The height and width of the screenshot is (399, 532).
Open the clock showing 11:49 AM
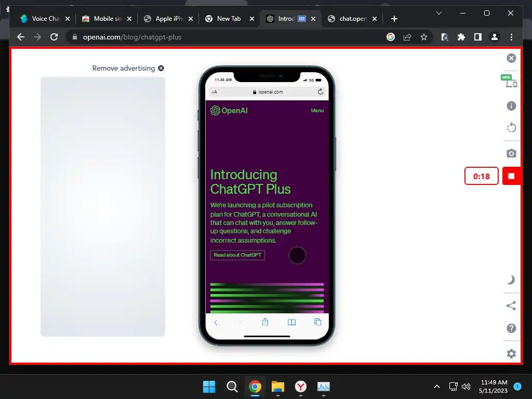[x=493, y=387]
